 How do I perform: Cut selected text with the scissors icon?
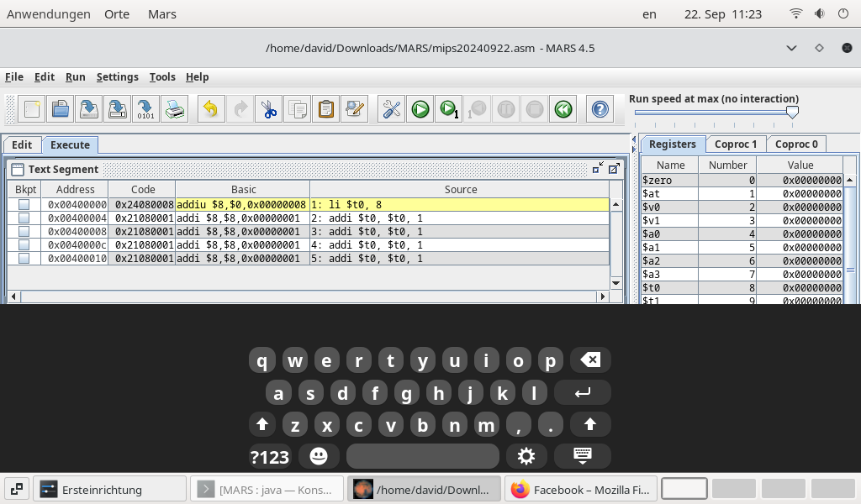tap(268, 108)
